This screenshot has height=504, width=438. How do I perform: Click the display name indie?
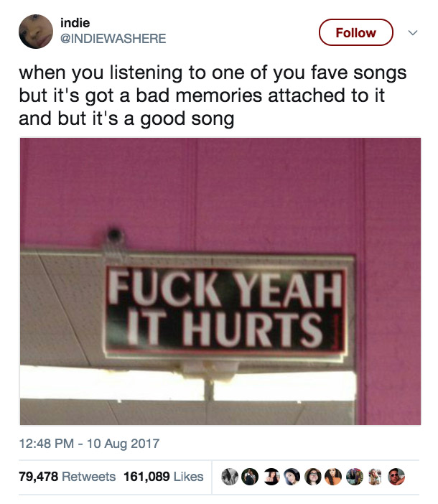coord(75,23)
